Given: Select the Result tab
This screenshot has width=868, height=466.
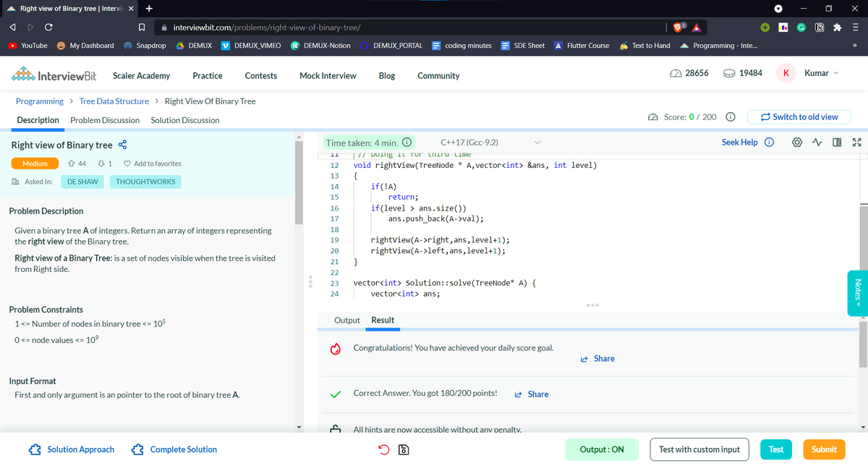Looking at the screenshot, I should click(x=383, y=320).
